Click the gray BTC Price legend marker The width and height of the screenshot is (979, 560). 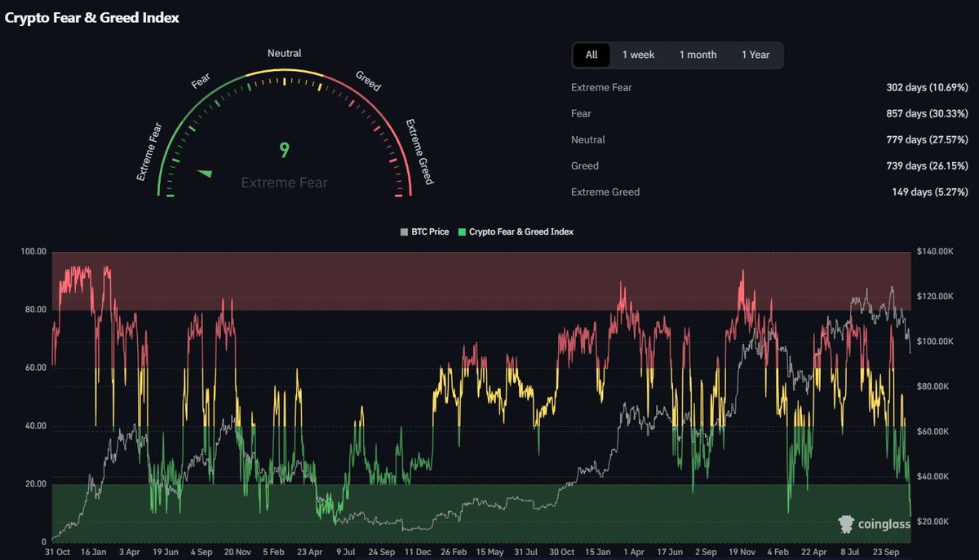pyautogui.click(x=403, y=231)
